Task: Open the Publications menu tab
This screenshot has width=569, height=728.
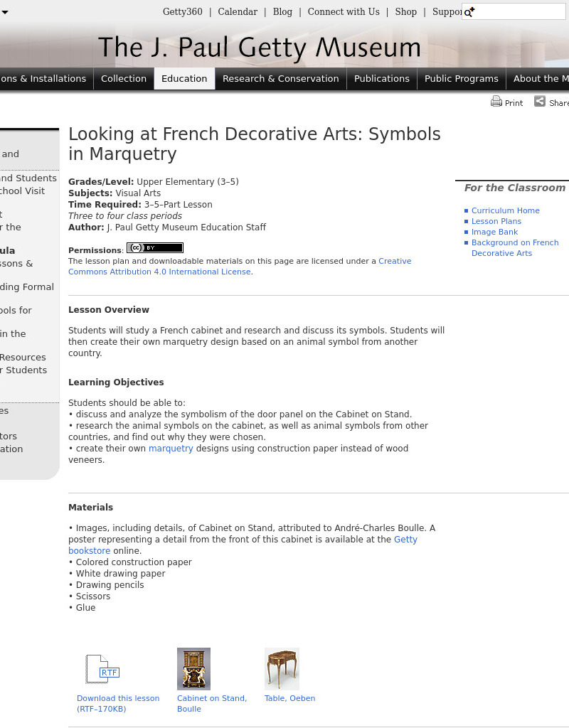Action: tap(382, 78)
